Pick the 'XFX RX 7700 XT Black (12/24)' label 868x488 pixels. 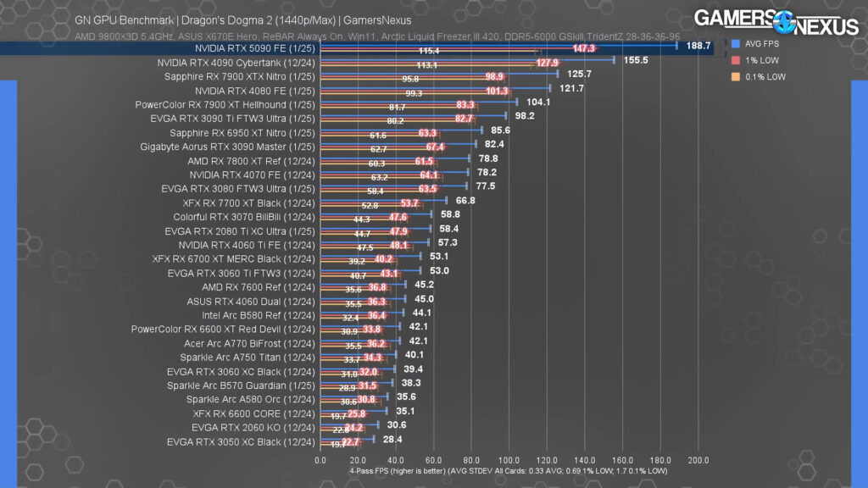tap(248, 203)
